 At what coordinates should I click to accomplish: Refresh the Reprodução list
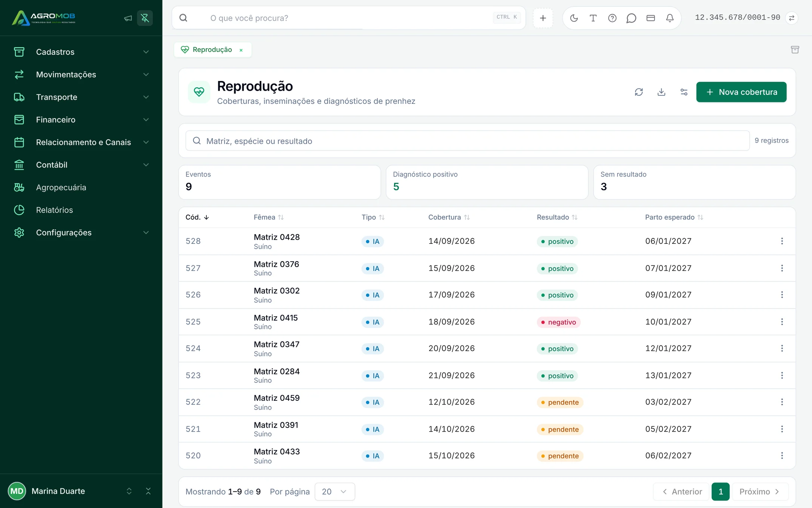[x=639, y=92]
